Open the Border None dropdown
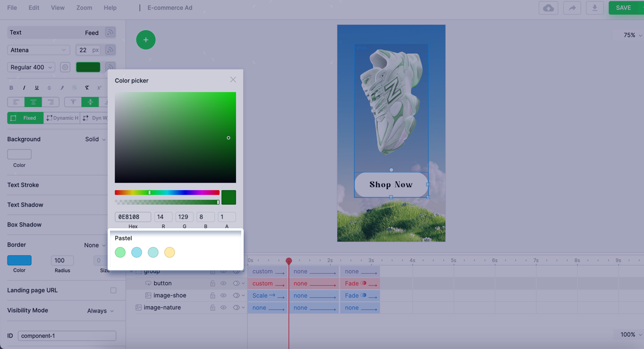 95,245
